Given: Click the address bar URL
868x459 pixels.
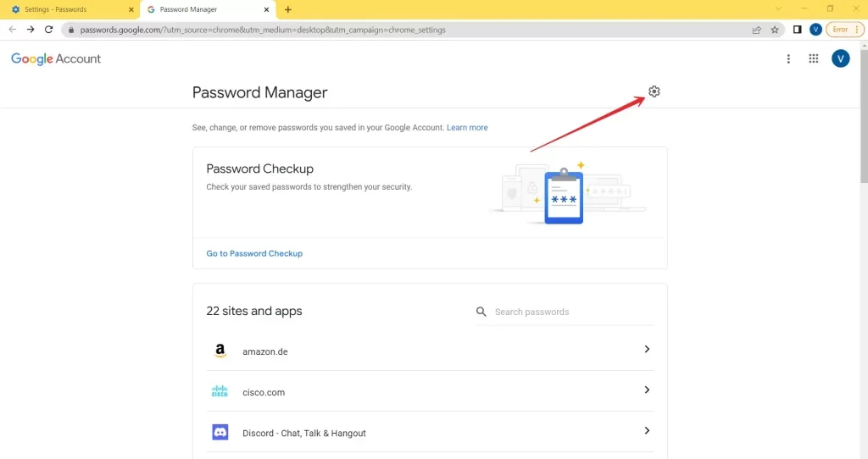Looking at the screenshot, I should [263, 30].
